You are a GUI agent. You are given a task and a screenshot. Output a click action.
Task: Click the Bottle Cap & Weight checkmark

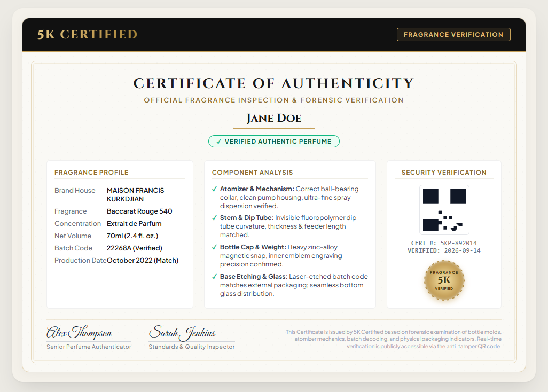[214, 247]
